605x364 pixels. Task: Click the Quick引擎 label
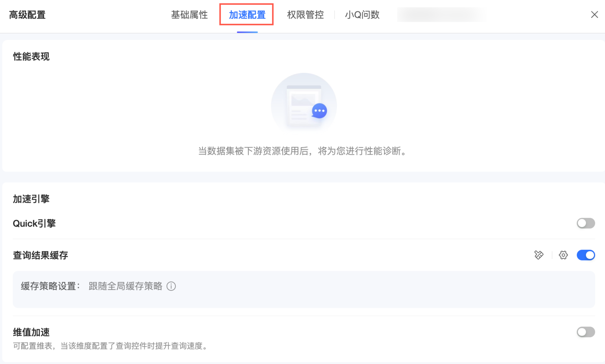tap(34, 223)
